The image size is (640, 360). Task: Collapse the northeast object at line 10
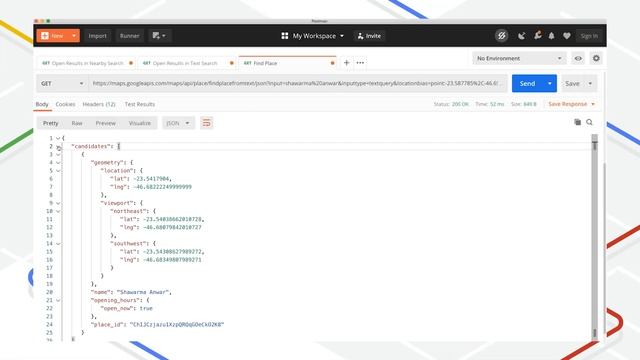[58, 211]
